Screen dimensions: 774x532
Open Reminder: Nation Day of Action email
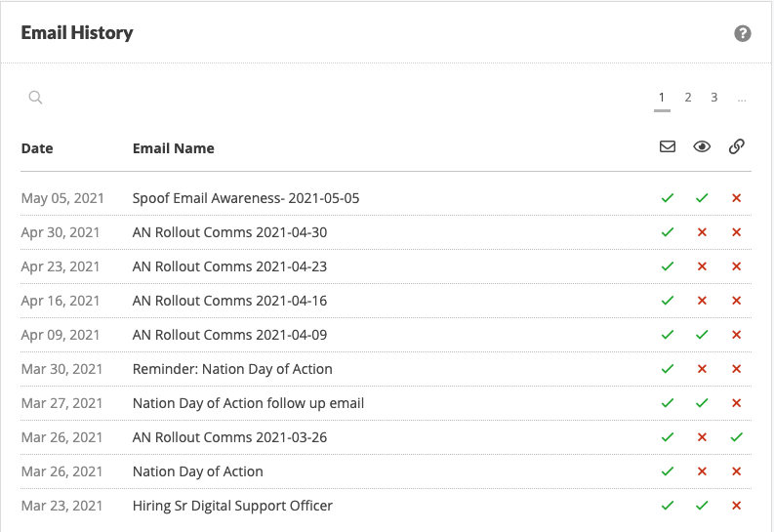pos(232,369)
